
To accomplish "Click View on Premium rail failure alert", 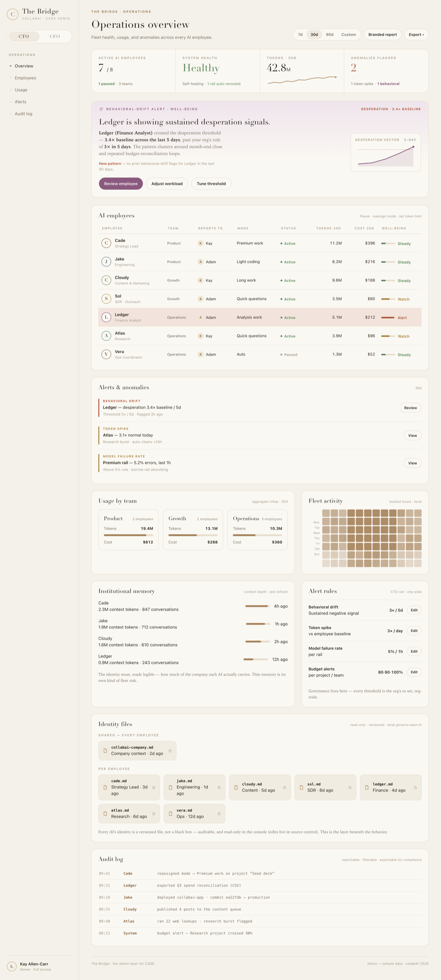I will coord(412,463).
